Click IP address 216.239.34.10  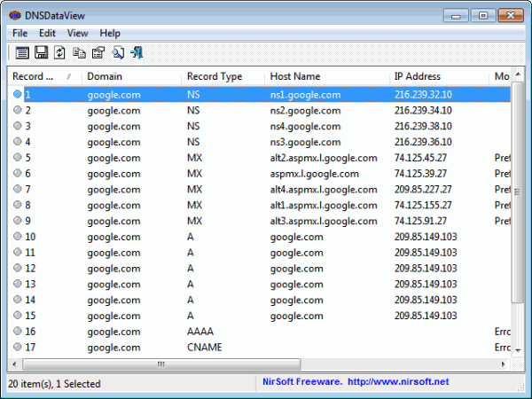tap(423, 110)
